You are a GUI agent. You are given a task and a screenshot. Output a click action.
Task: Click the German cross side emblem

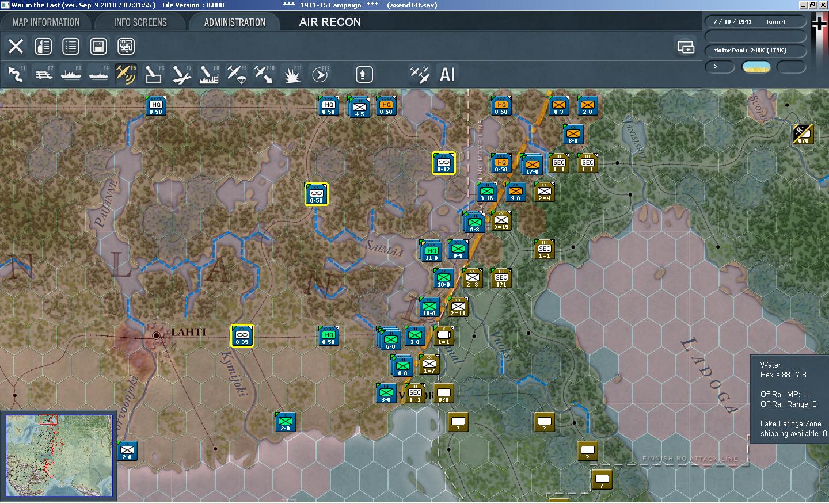[x=819, y=24]
